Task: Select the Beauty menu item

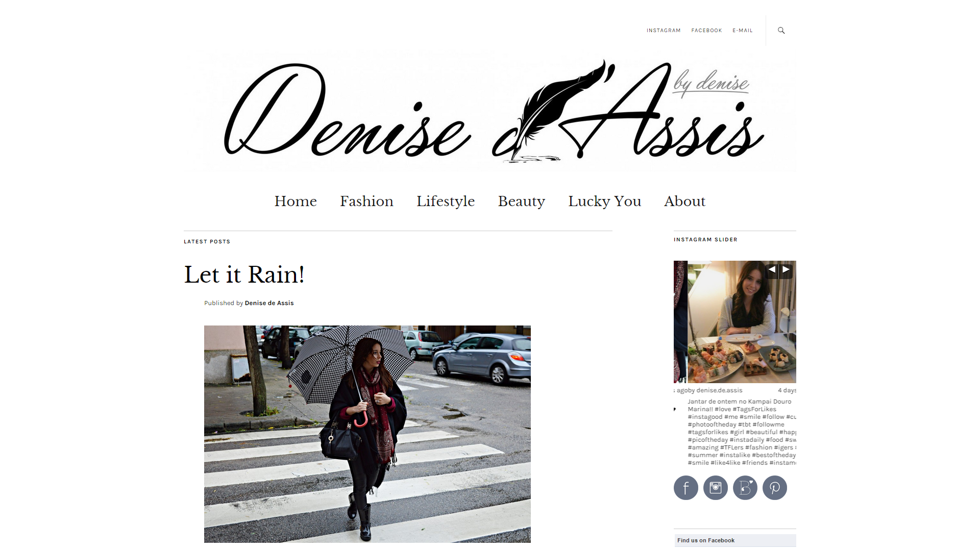Action: (x=521, y=202)
